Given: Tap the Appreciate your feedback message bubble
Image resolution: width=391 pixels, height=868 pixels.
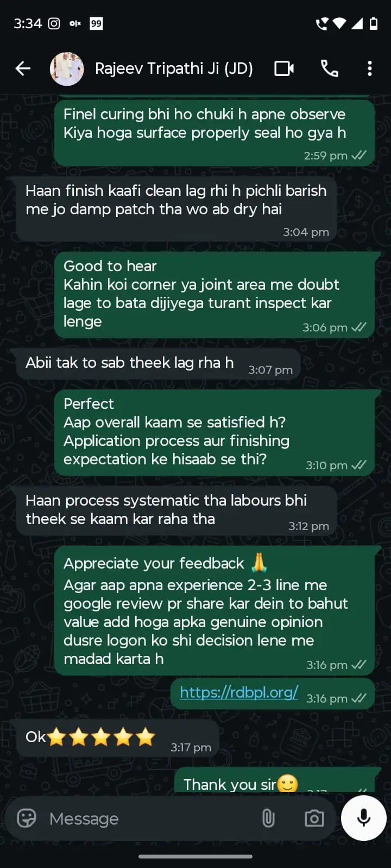Looking at the screenshot, I should pos(215,611).
